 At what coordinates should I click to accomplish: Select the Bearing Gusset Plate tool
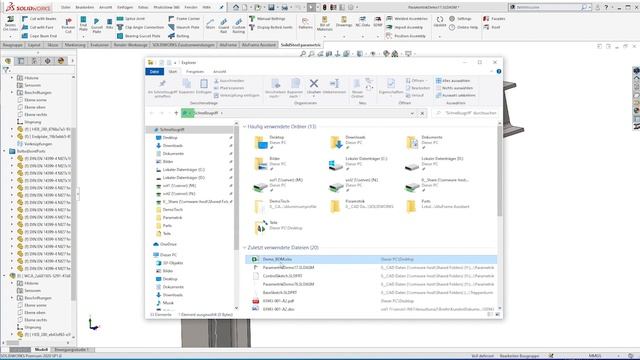pyautogui.click(x=139, y=36)
